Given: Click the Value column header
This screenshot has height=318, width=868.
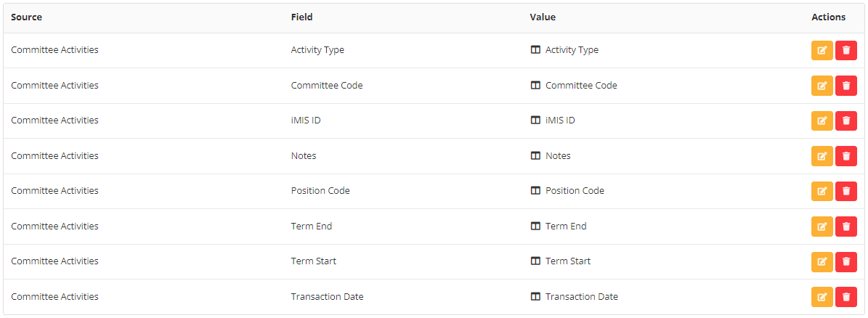Looking at the screenshot, I should click(543, 17).
